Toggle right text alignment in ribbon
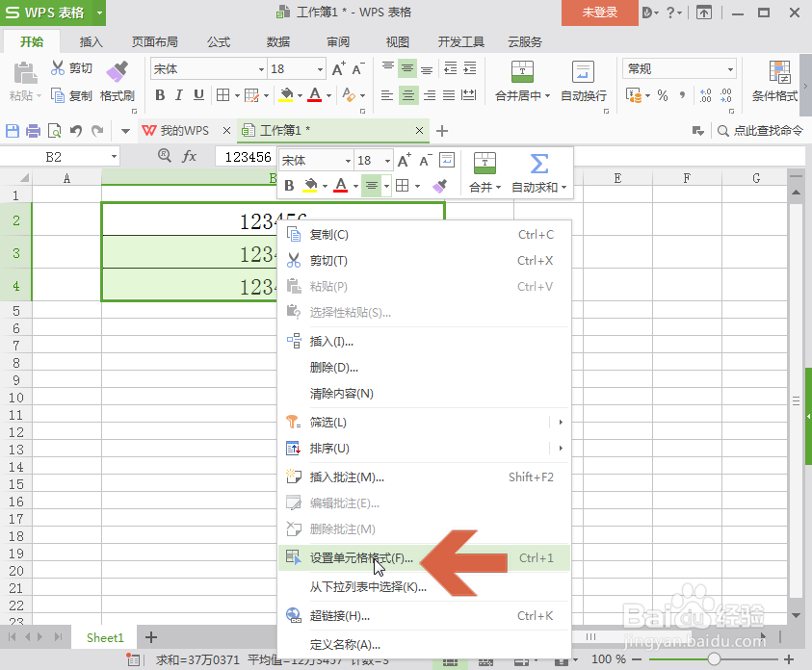This screenshot has width=812, height=670. 430,95
